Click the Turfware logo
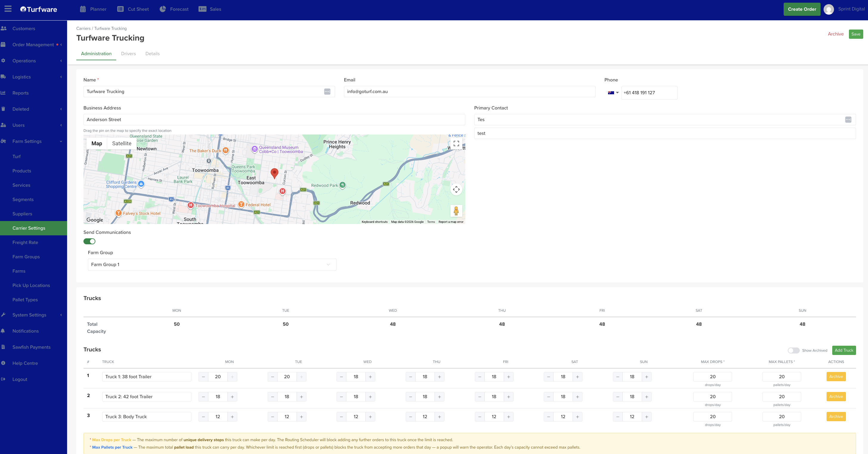This screenshot has height=454, width=868. [39, 10]
